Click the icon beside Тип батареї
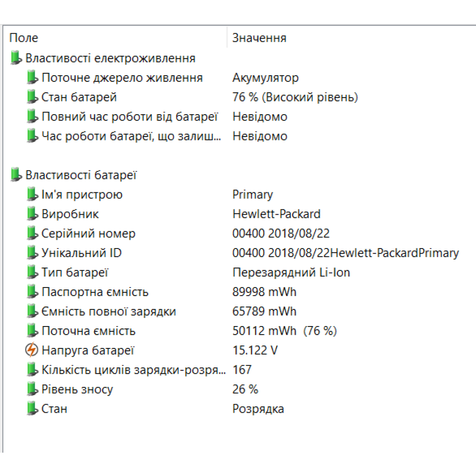The height and width of the screenshot is (476, 476). click(x=32, y=273)
